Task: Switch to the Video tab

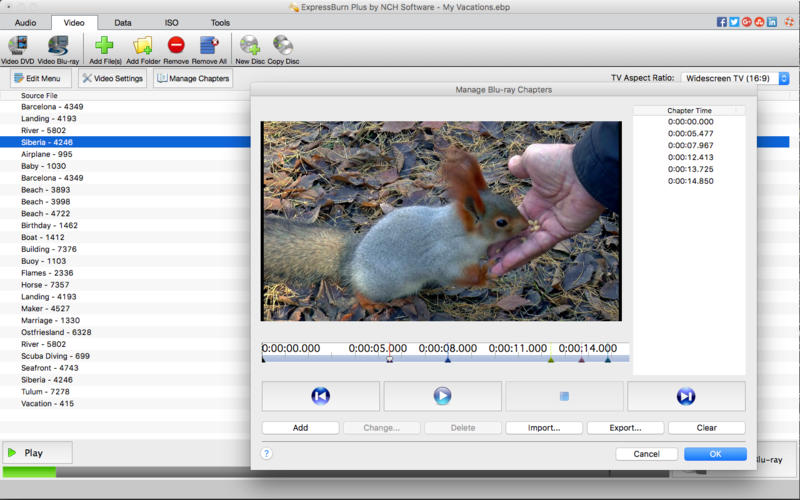Action: [74, 22]
